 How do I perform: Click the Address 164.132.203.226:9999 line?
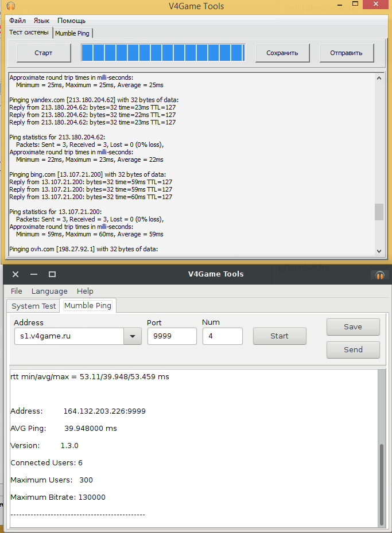[x=78, y=411]
